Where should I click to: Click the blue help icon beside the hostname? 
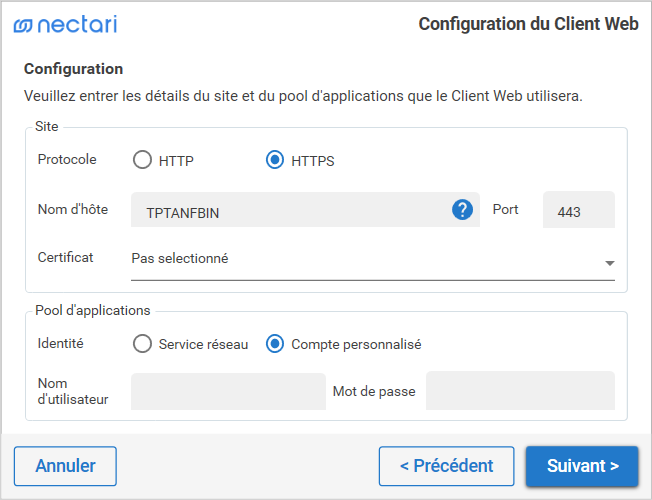461,210
